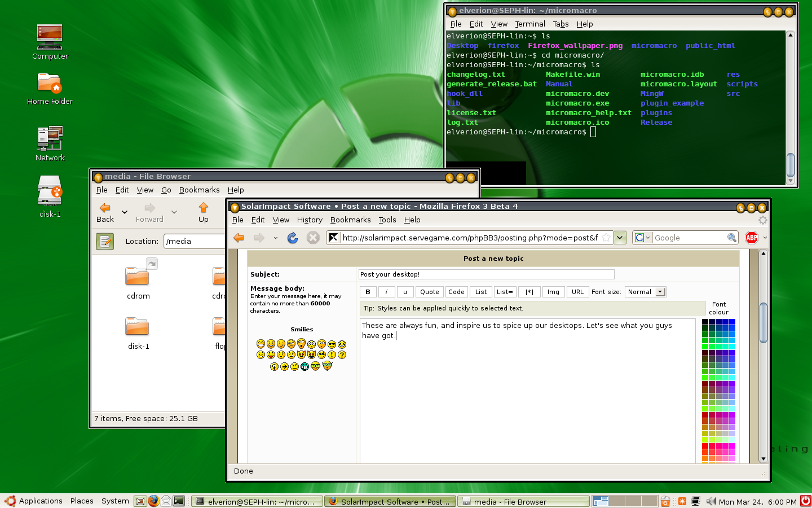Click the Quote formatting button
Image resolution: width=812 pixels, height=508 pixels.
[429, 292]
